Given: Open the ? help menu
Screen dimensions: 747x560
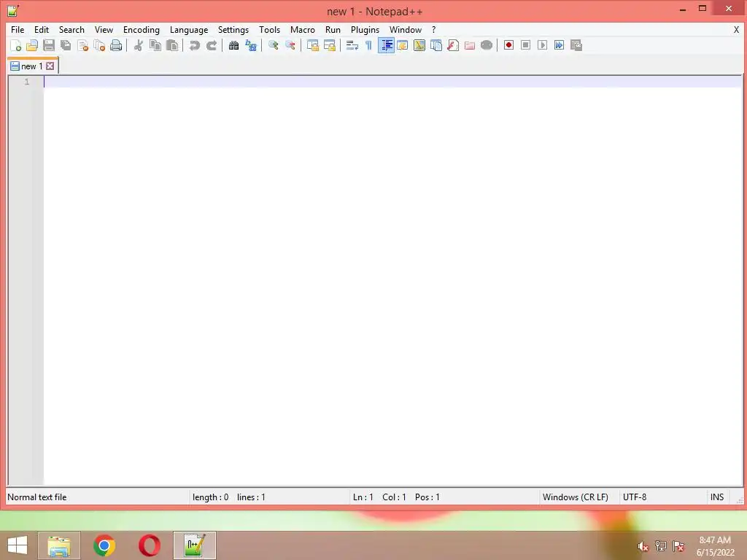Looking at the screenshot, I should 433,29.
